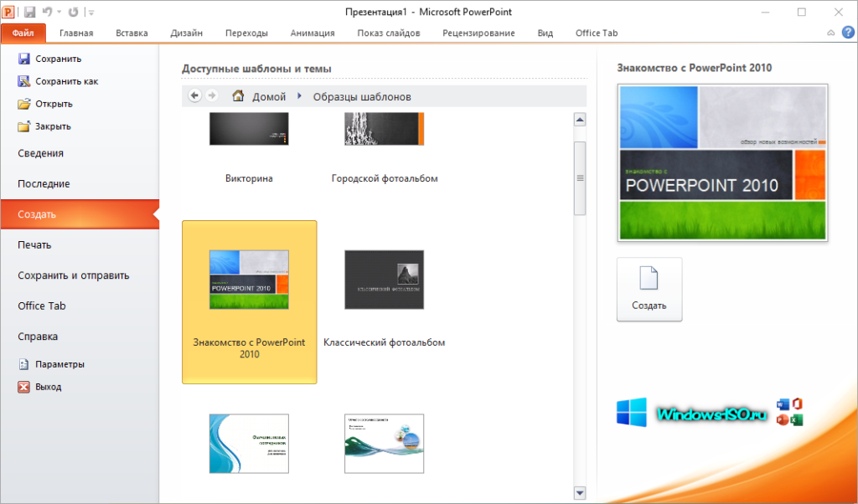This screenshot has height=504, width=858.
Task: Click the template list scroll down arrow
Action: 580,492
